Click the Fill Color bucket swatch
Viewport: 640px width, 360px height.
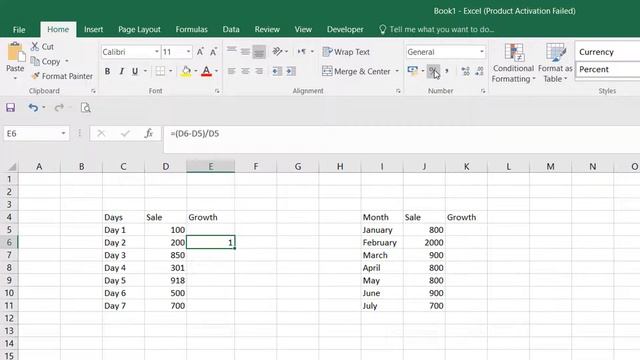tap(186, 71)
